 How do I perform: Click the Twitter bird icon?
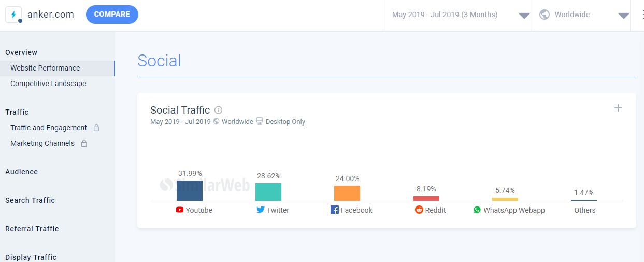pyautogui.click(x=261, y=210)
